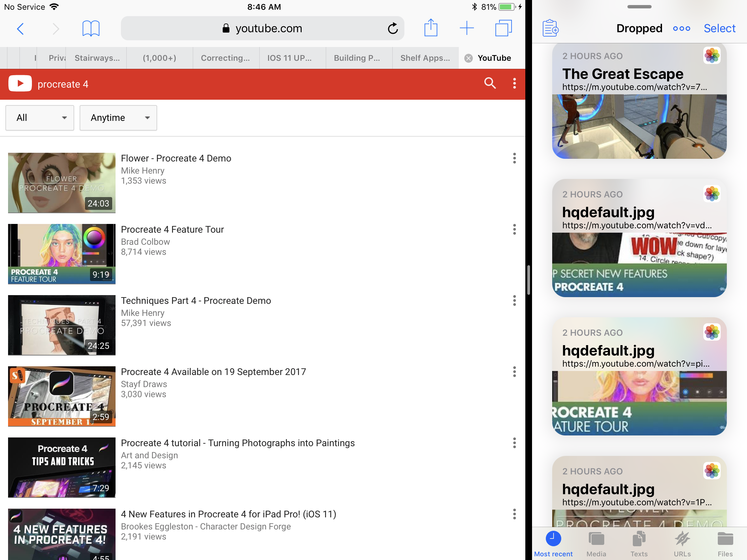The height and width of the screenshot is (560, 747).
Task: Tap the clipboard add icon in Dropped
Action: pyautogui.click(x=551, y=28)
